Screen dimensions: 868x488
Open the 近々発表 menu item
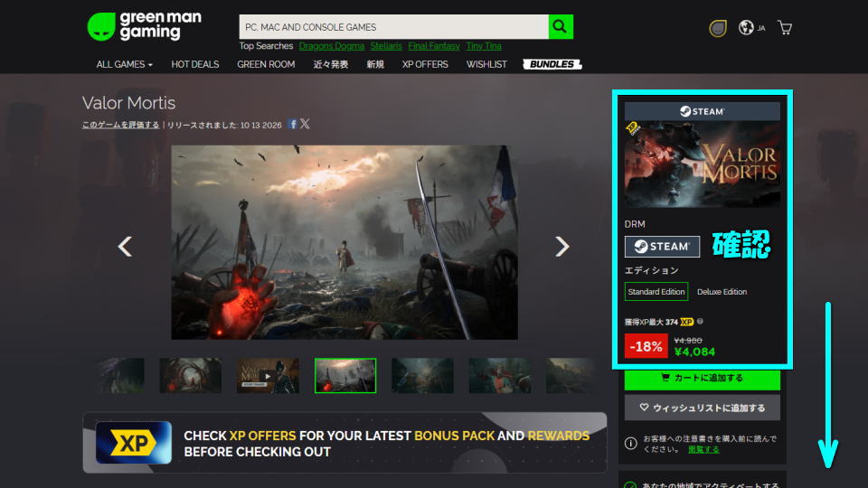click(331, 64)
